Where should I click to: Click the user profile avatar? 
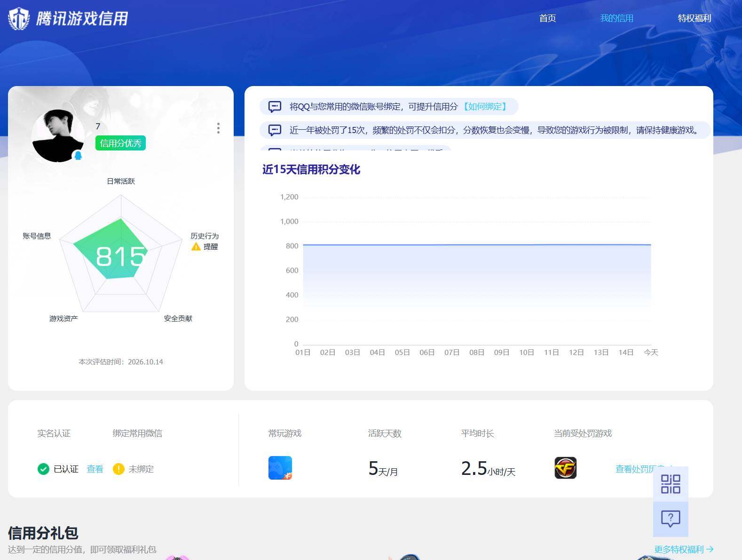(x=58, y=136)
